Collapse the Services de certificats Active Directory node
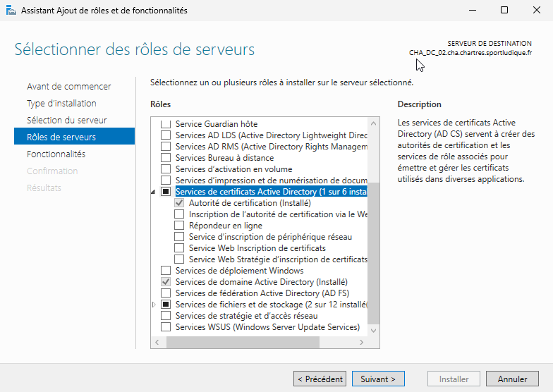Viewport: 553px width, 392px height. [x=154, y=192]
